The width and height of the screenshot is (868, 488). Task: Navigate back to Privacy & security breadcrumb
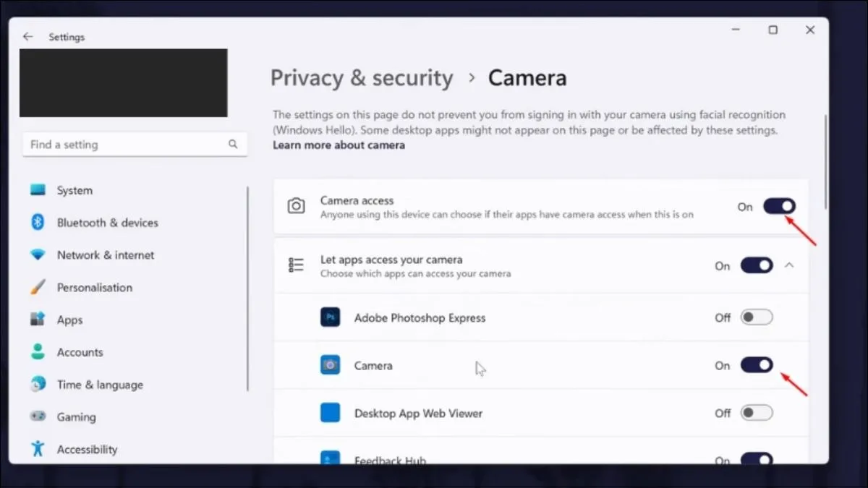362,78
